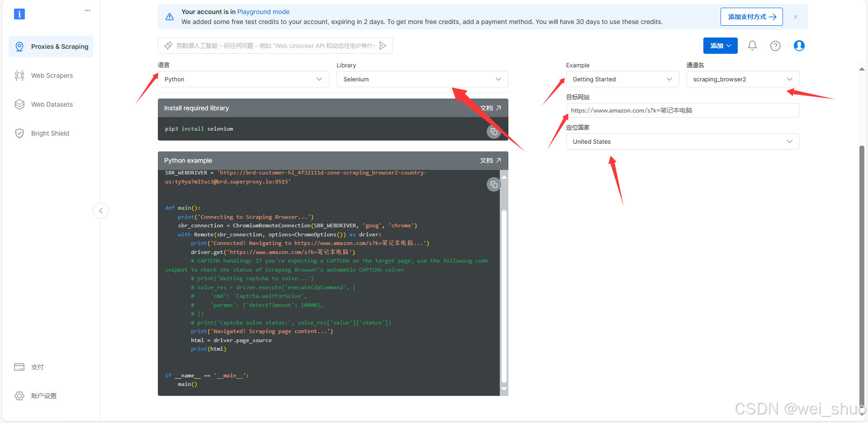Click the page scrollbar up arrow
This screenshot has height=423, width=868.
click(862, 69)
